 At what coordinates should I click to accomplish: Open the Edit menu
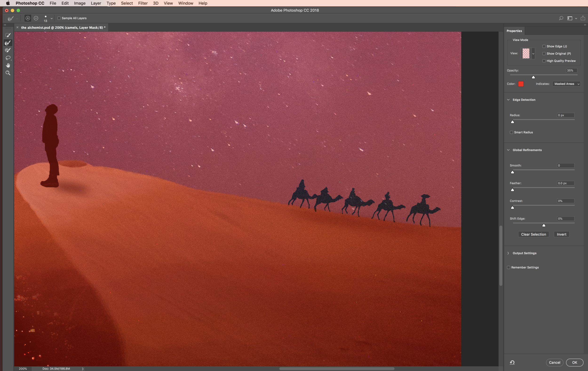point(65,3)
